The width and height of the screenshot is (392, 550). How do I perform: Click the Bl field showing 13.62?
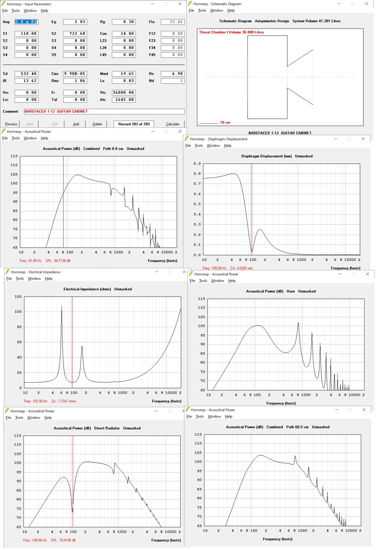pos(26,81)
